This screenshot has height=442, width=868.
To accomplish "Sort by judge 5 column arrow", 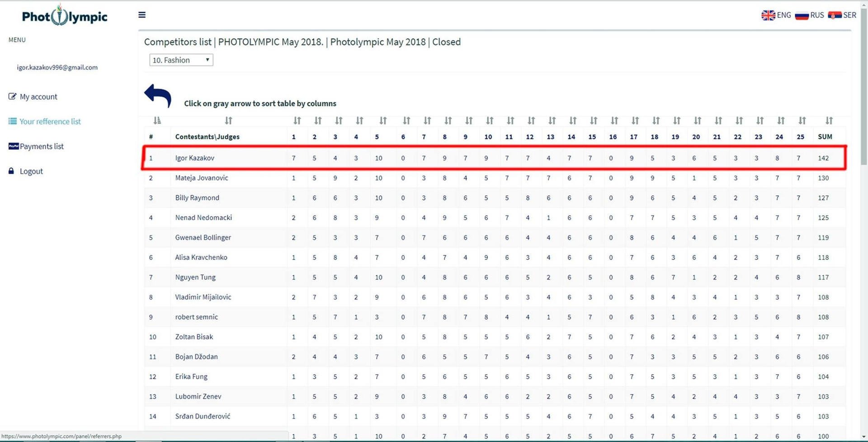I will [x=383, y=121].
